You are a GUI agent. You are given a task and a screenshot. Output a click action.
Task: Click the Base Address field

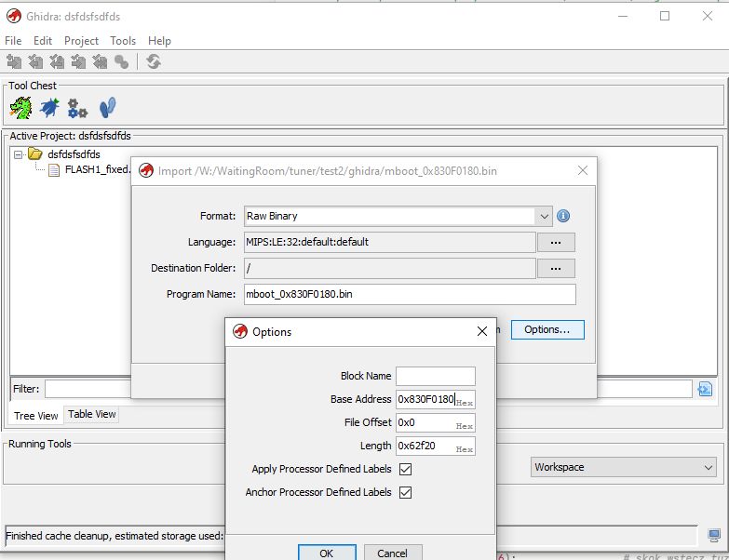[x=436, y=399]
